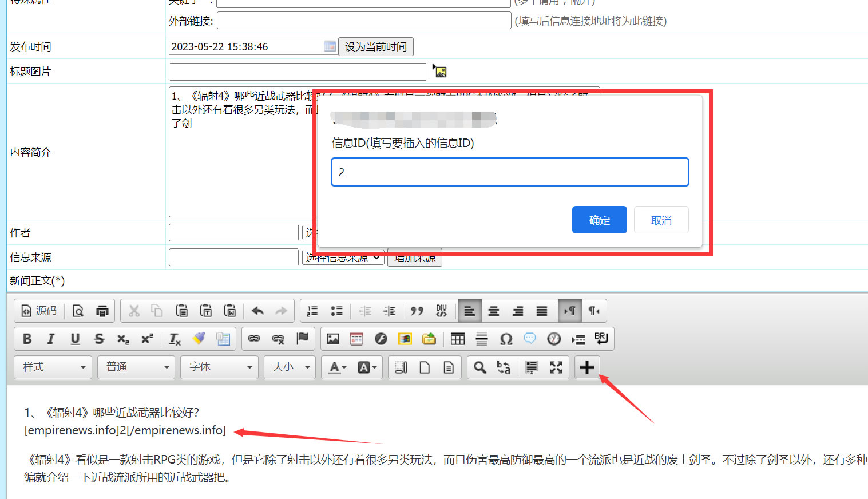Click inside the 信息ID input field
This screenshot has width=868, height=499.
[x=509, y=172]
